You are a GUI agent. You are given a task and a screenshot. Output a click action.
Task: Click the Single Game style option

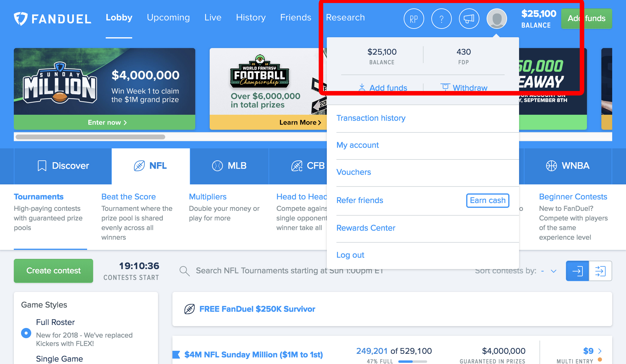[59, 359]
